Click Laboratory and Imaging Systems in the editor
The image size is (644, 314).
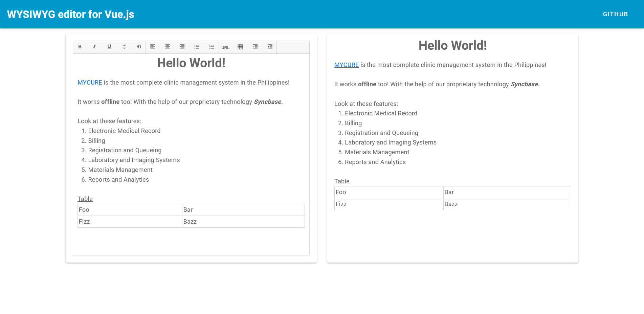point(134,160)
